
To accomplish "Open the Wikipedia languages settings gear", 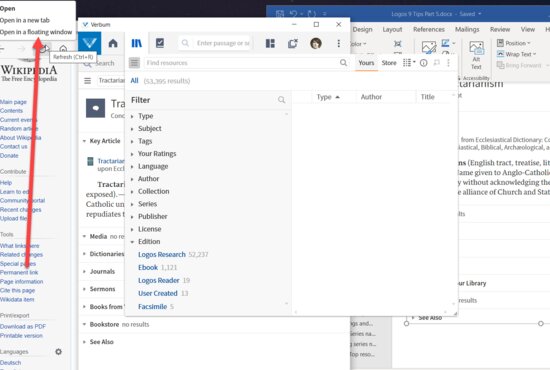I will 59,351.
